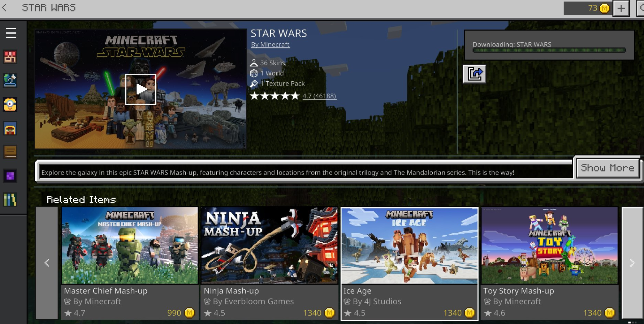The width and height of the screenshot is (644, 324).
Task: Open the villager face sidebar category
Action: pyautogui.click(x=10, y=129)
